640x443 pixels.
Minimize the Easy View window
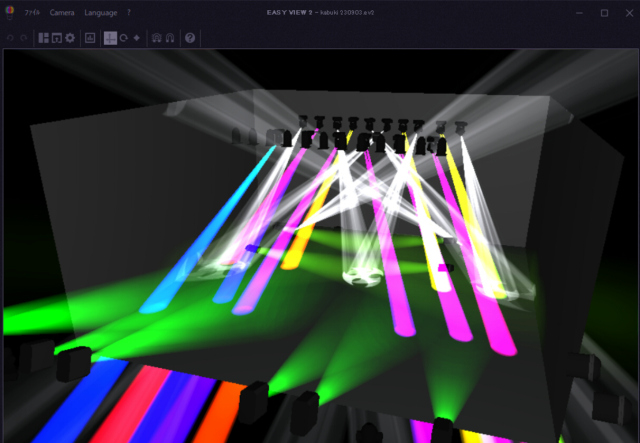[579, 13]
